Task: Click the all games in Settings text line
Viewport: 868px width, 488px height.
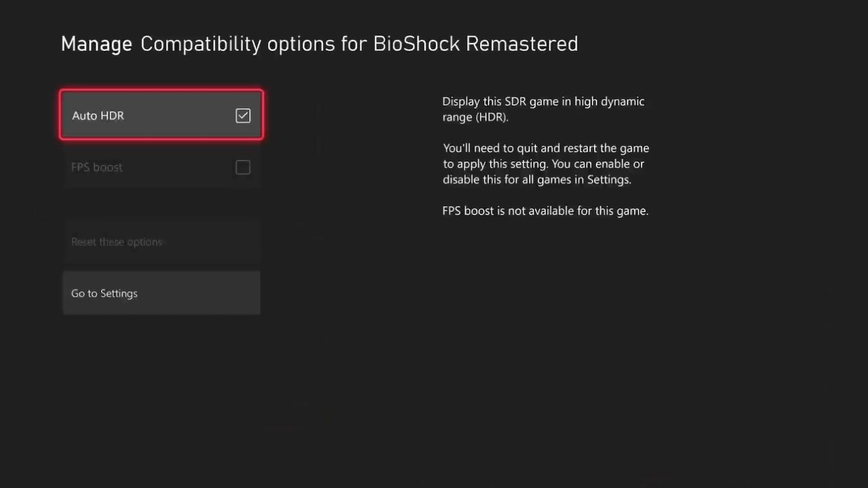Action: (x=537, y=180)
